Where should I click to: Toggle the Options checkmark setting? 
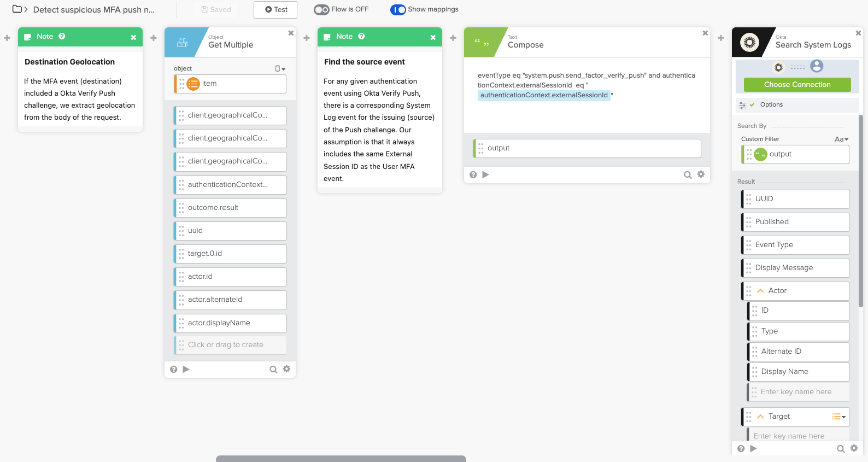coord(752,105)
